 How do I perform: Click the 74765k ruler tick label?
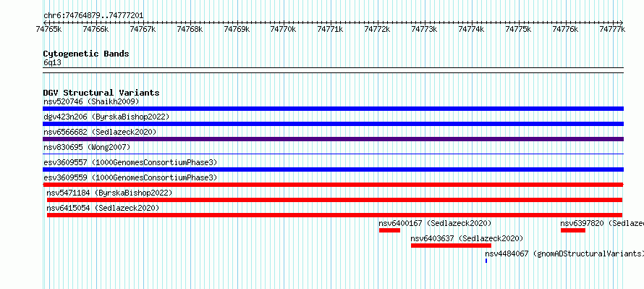tap(49, 29)
